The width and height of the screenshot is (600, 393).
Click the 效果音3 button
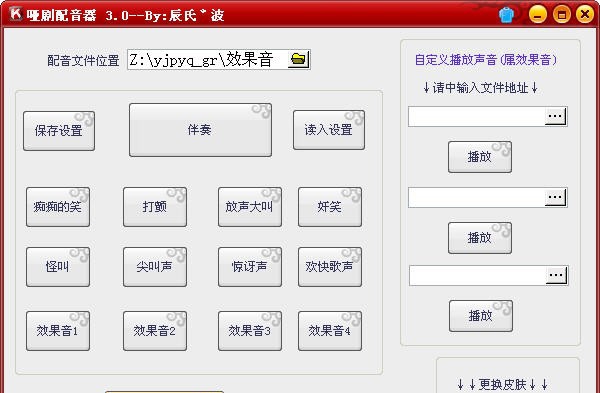250,331
